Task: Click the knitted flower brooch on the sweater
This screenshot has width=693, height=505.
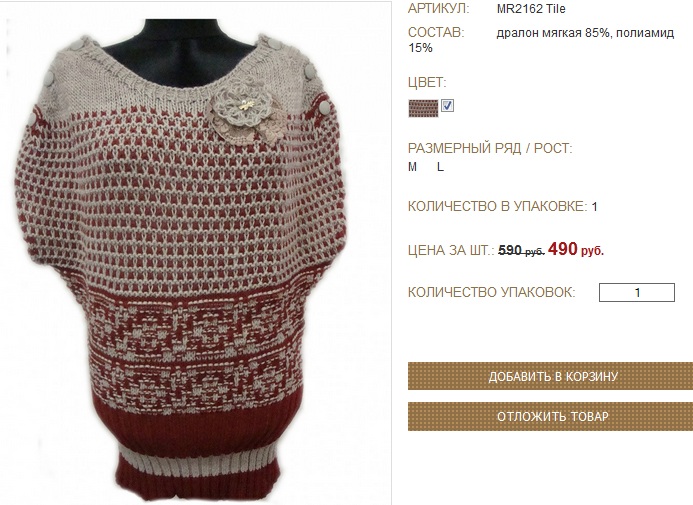Action: pyautogui.click(x=245, y=113)
